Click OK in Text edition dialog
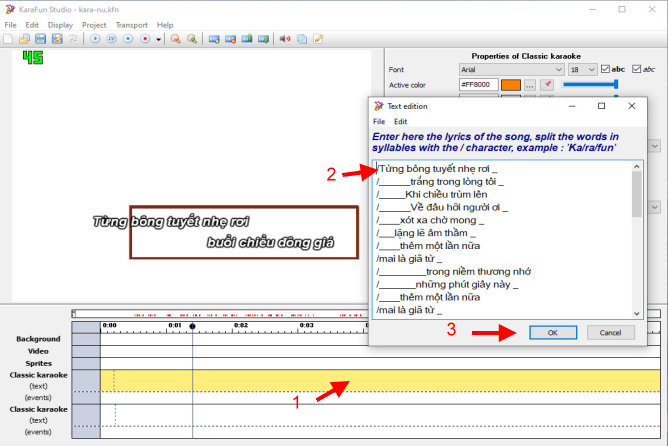Image resolution: width=668 pixels, height=446 pixels. point(552,332)
